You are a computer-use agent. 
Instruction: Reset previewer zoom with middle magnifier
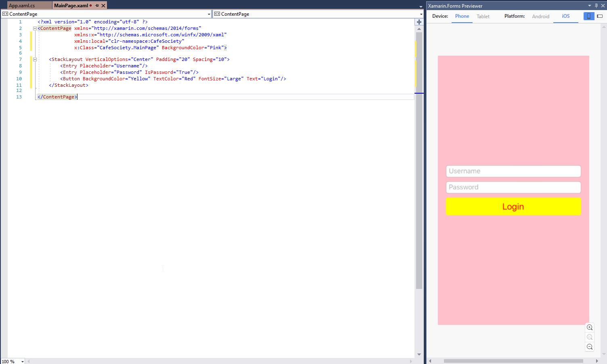pyautogui.click(x=590, y=337)
